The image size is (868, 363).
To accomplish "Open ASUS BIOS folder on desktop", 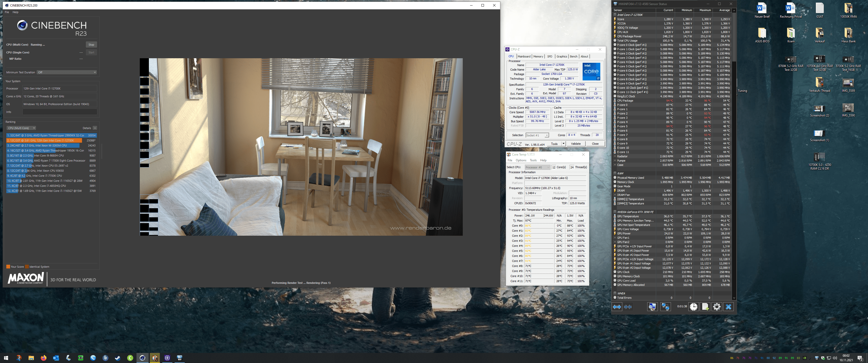I will 762,35.
